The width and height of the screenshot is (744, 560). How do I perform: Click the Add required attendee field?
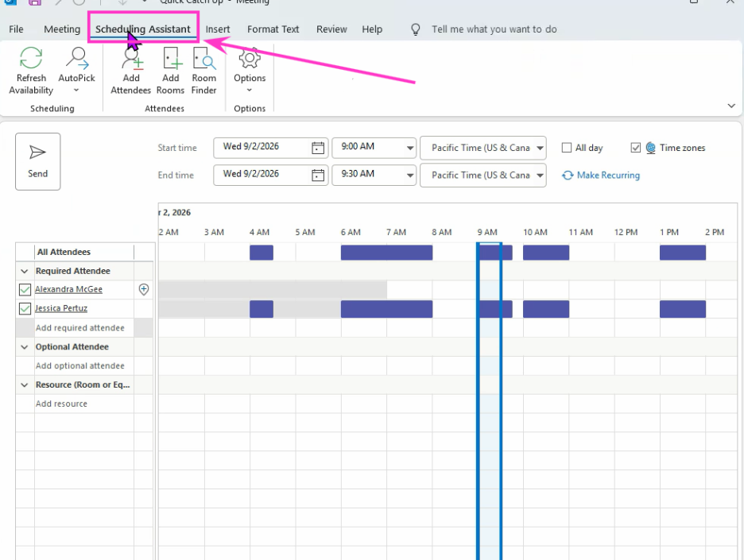[84, 328]
